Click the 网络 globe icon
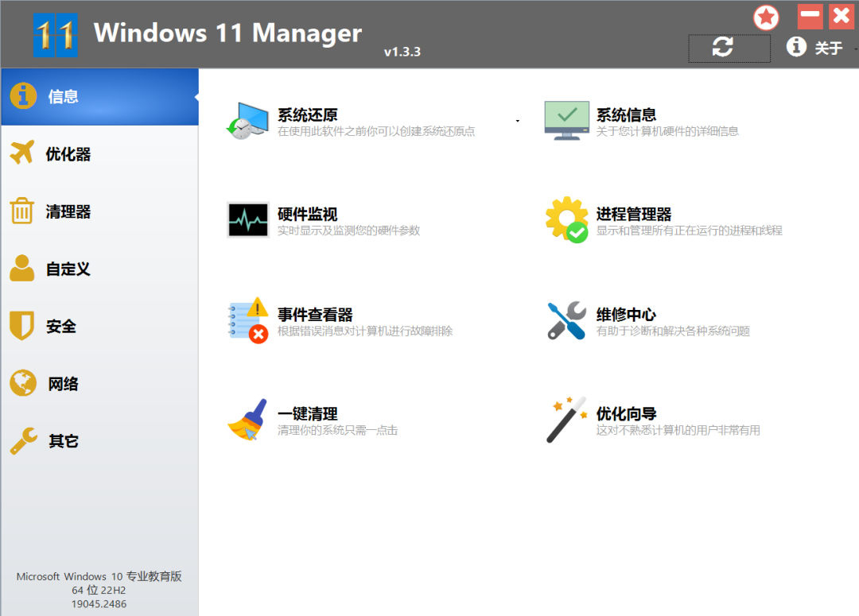The image size is (859, 616). pyautogui.click(x=23, y=383)
